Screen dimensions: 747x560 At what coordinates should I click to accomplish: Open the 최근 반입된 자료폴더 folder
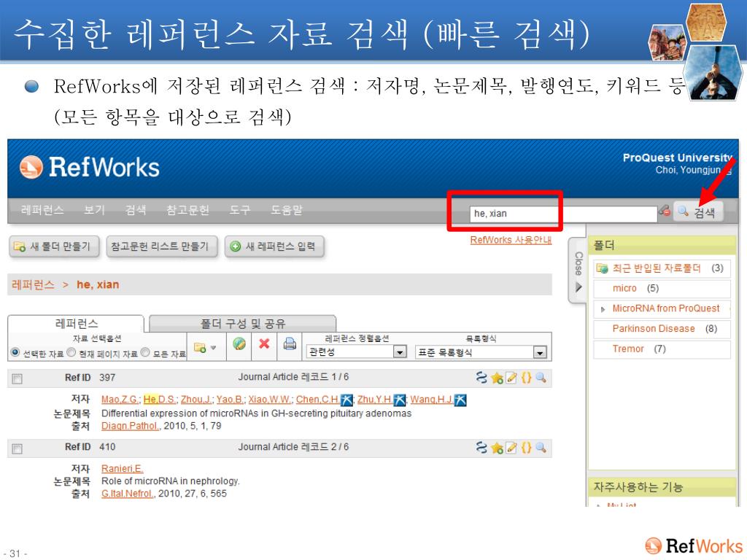(657, 268)
